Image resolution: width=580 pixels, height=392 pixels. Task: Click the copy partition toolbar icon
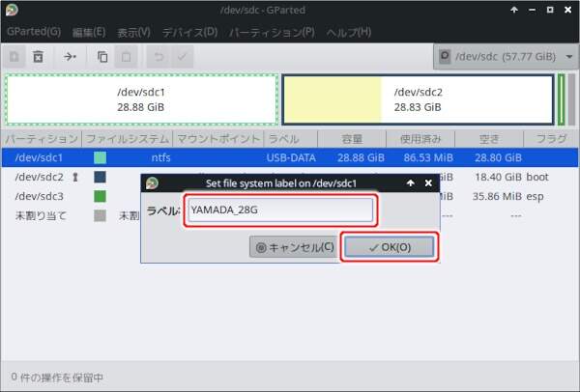pos(102,57)
